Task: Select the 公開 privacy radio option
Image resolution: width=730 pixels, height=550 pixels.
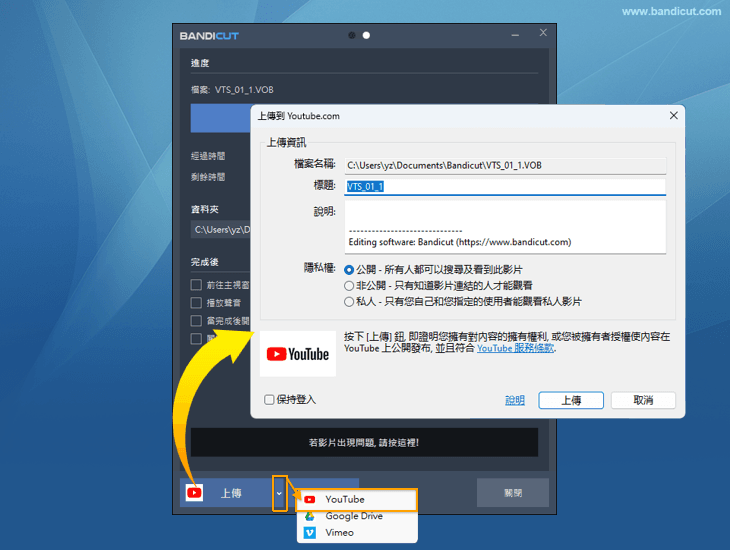Action: click(349, 270)
